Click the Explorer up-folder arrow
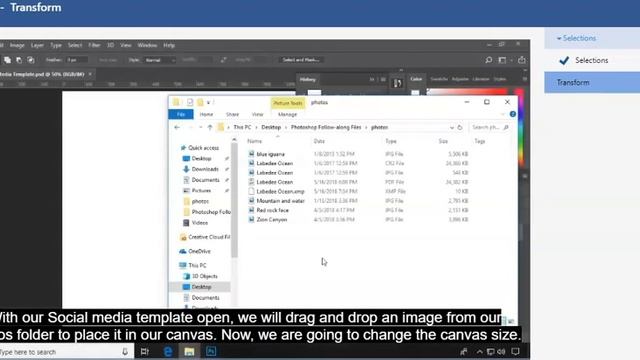 coord(210,127)
